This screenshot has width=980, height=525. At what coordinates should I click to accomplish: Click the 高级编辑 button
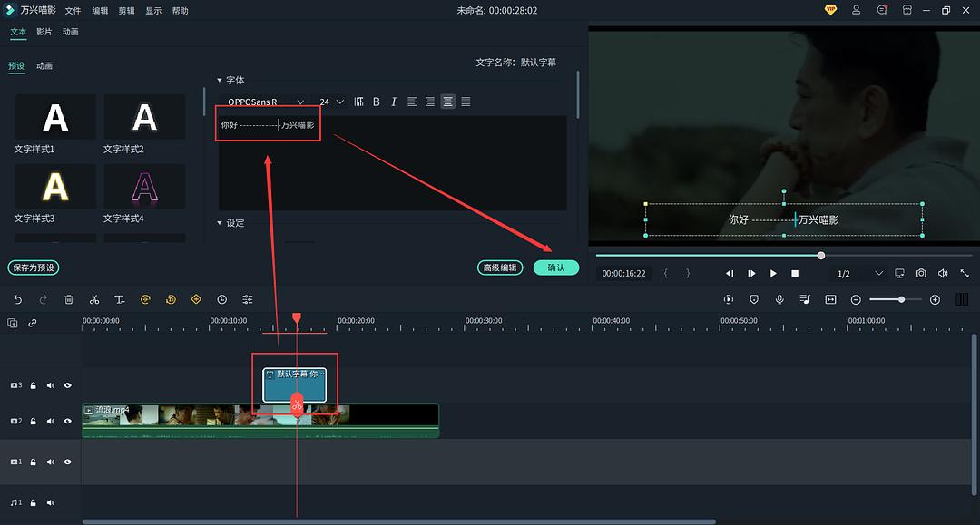coord(500,267)
